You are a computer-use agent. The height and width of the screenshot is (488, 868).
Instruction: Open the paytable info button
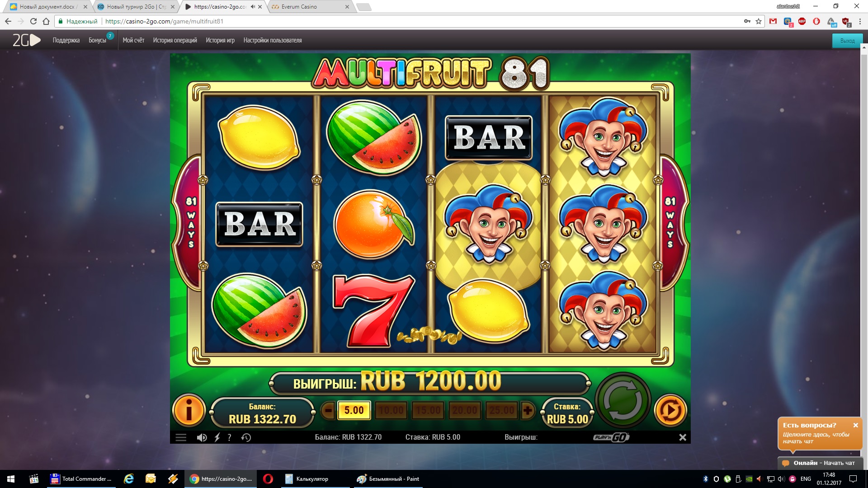(189, 410)
